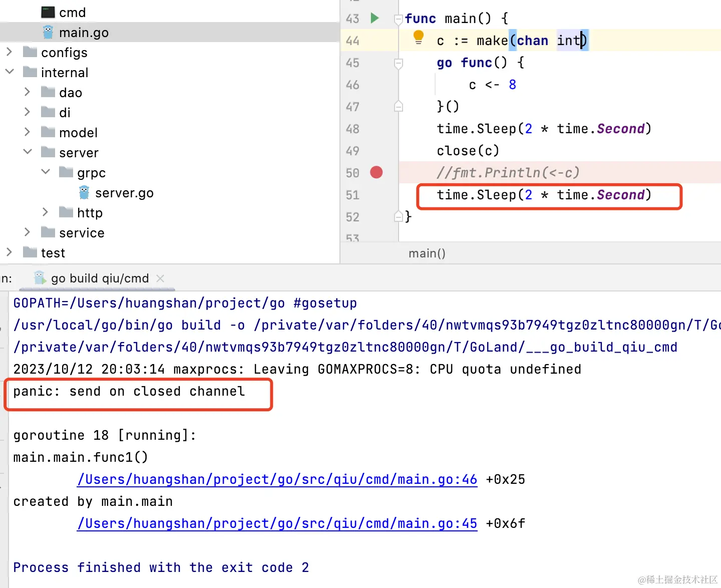Click line number 51 in the gutter
Viewport: 721px width, 588px height.
click(x=352, y=195)
